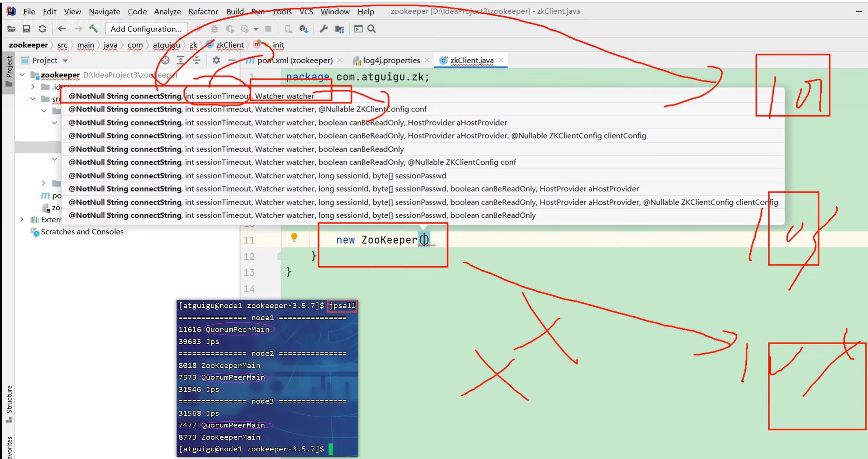Click the Run with Coverage icon
This screenshot has width=868, height=459.
click(230, 29)
